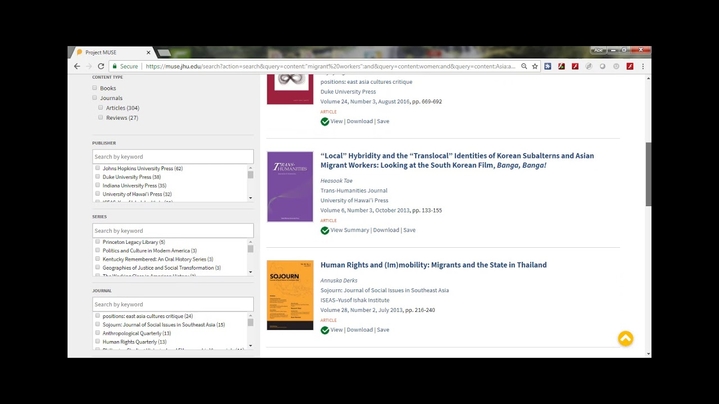Tick the Articles (304) checkbox
Image resolution: width=719 pixels, height=404 pixels.
pos(100,107)
